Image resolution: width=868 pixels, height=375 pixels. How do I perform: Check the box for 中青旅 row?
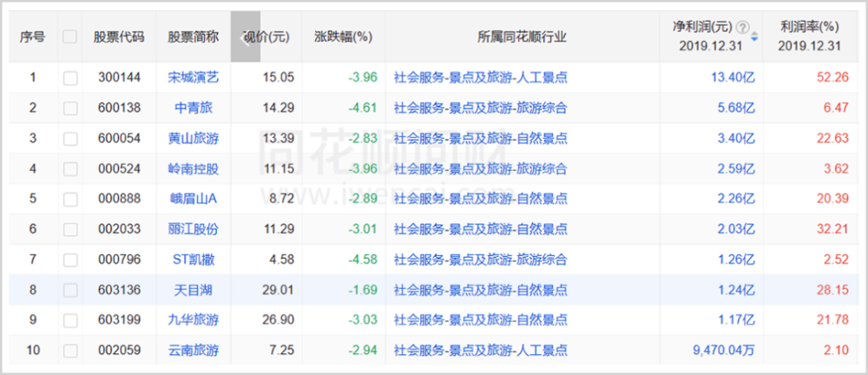(69, 108)
